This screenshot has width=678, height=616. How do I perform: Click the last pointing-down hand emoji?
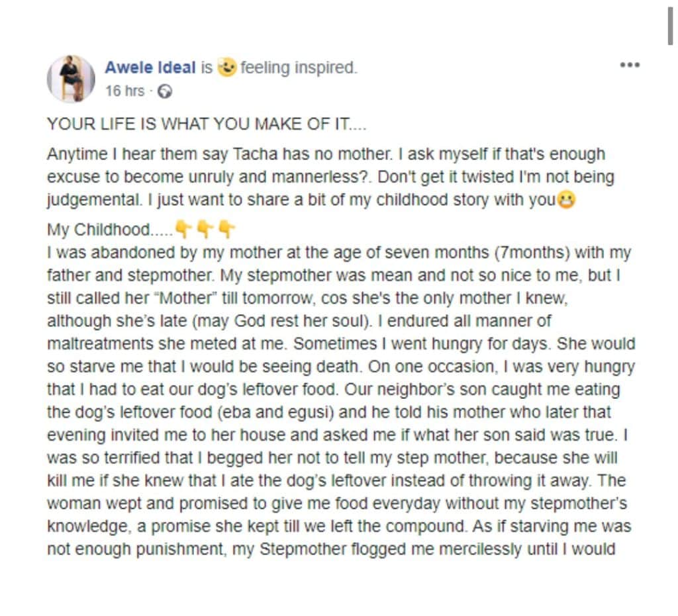point(226,230)
